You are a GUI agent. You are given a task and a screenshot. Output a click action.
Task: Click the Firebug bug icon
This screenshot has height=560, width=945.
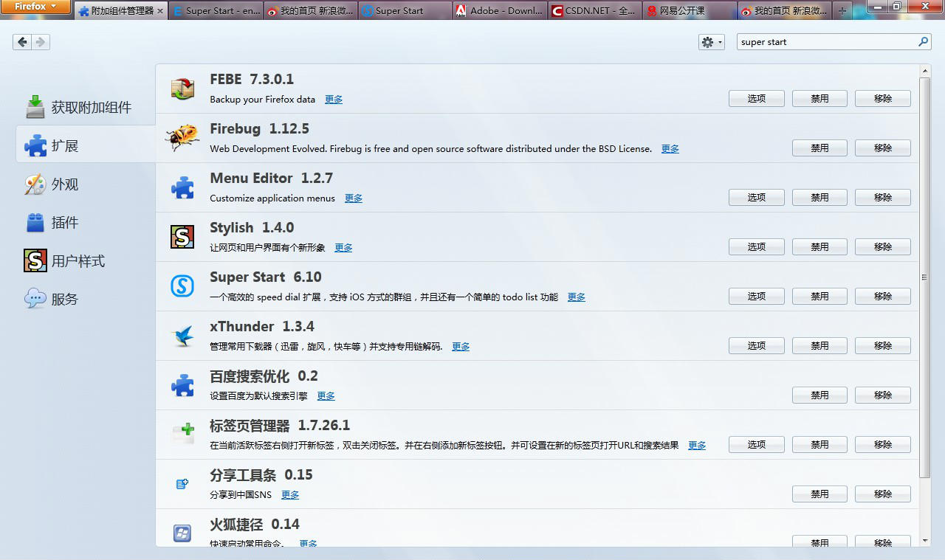pos(182,137)
